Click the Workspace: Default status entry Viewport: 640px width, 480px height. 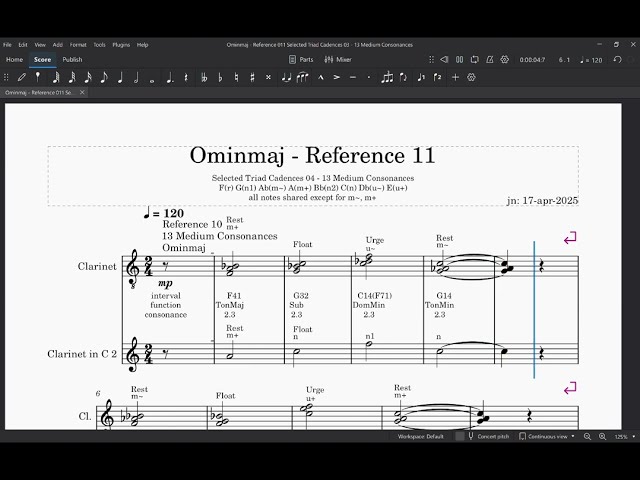pyautogui.click(x=420, y=436)
